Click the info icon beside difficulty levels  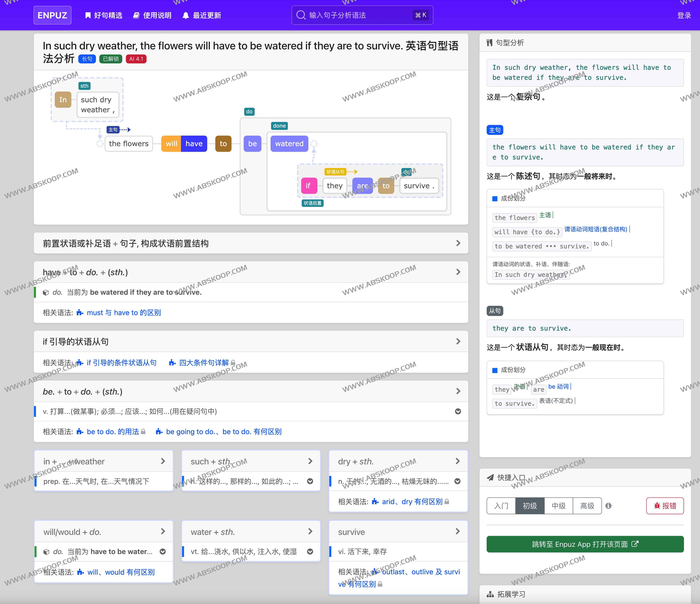608,506
